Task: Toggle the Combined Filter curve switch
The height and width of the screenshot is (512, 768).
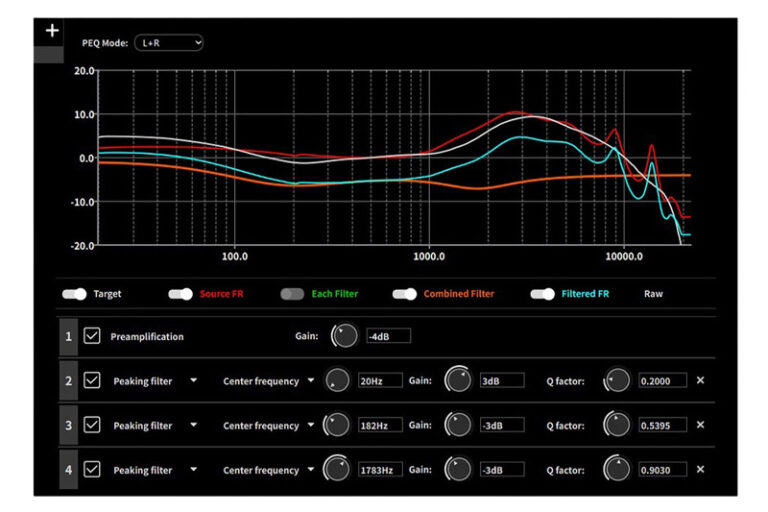Action: pos(405,294)
